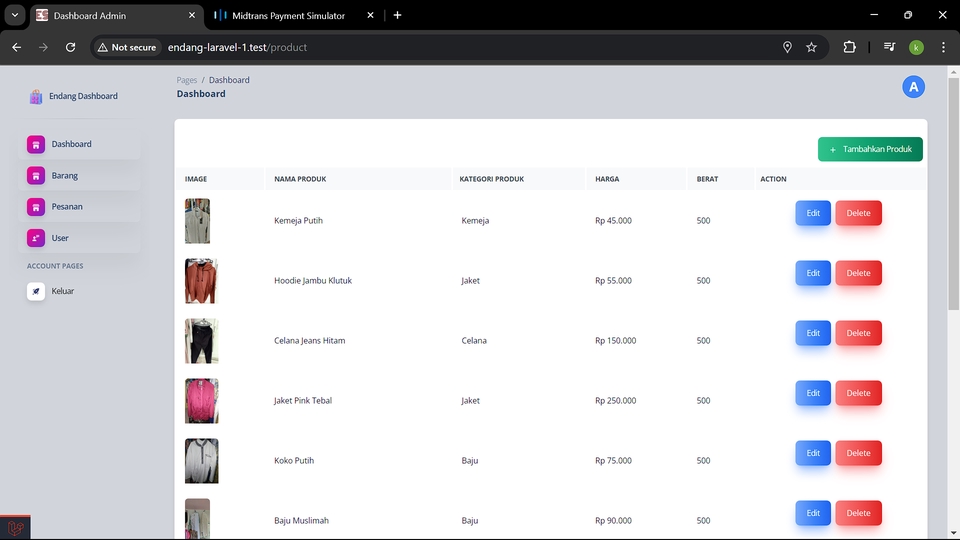This screenshot has height=540, width=960.
Task: Click the Pesanan sidebar icon
Action: pos(36,207)
